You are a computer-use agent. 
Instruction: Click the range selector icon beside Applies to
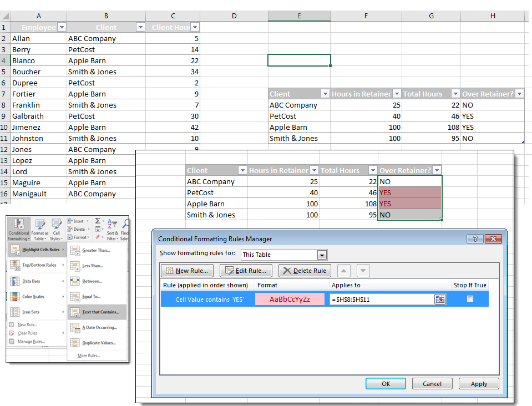pos(440,298)
